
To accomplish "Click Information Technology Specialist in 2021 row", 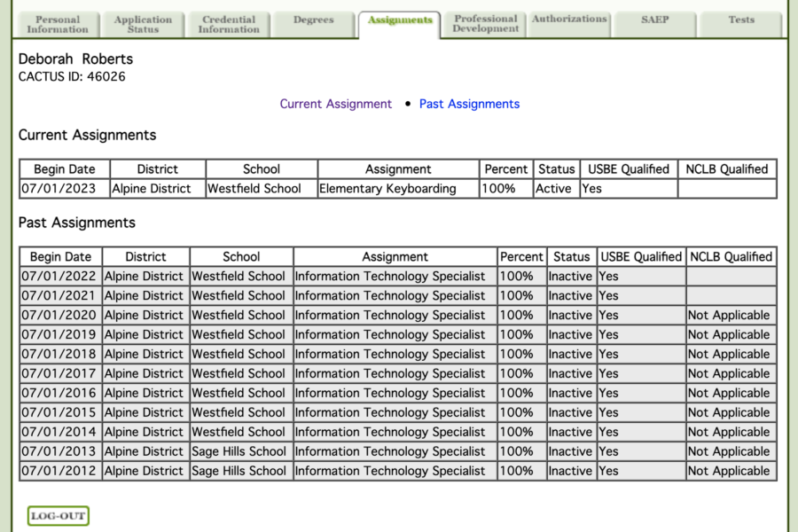I will (x=395, y=296).
